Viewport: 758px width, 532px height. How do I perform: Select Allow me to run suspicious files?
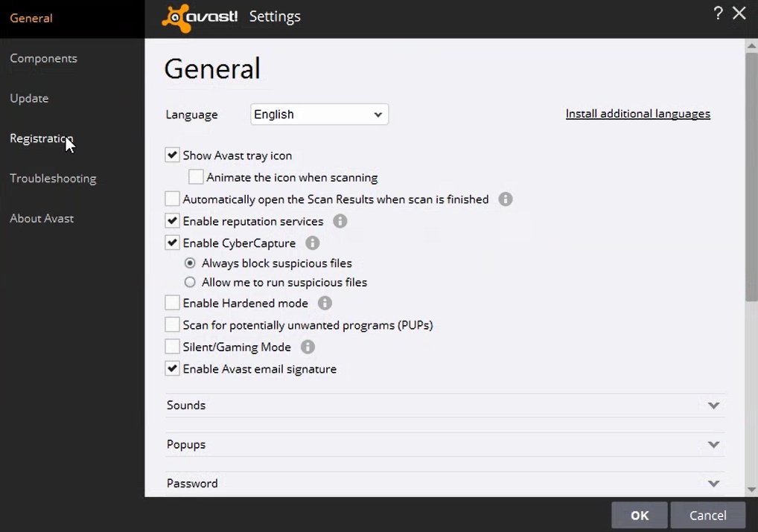click(190, 283)
